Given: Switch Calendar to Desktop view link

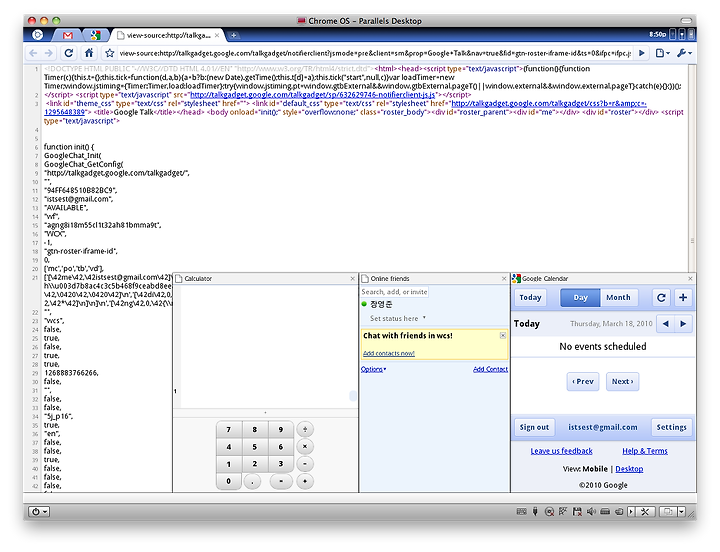Looking at the screenshot, I should tap(629, 469).
